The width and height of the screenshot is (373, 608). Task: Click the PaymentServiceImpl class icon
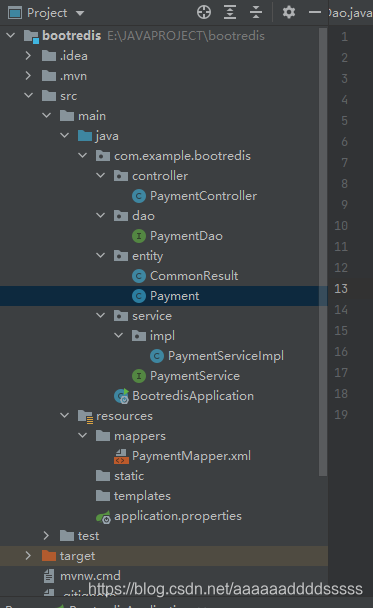157,356
